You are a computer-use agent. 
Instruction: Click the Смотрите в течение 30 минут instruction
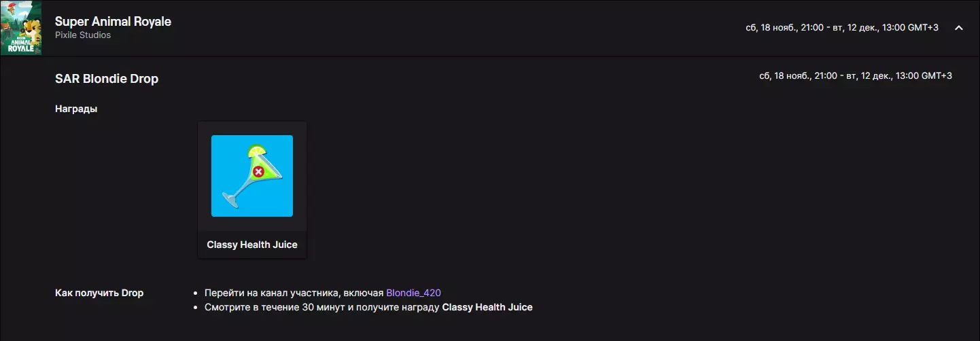(368, 307)
